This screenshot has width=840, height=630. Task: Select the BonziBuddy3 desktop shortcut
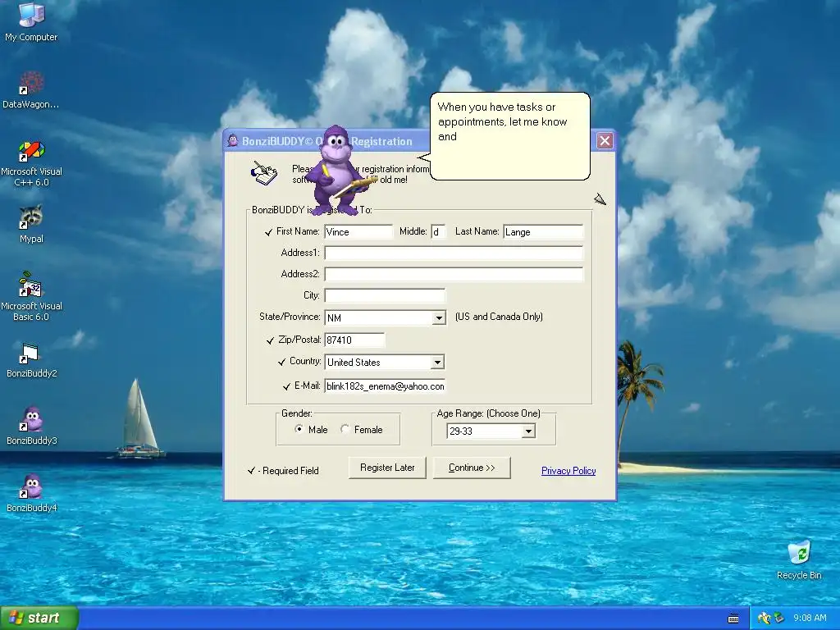pyautogui.click(x=31, y=426)
